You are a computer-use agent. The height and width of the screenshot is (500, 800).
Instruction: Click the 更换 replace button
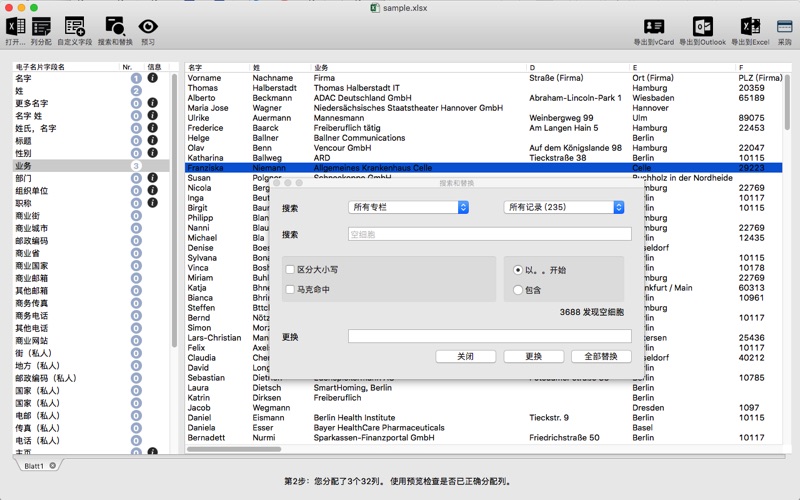534,356
